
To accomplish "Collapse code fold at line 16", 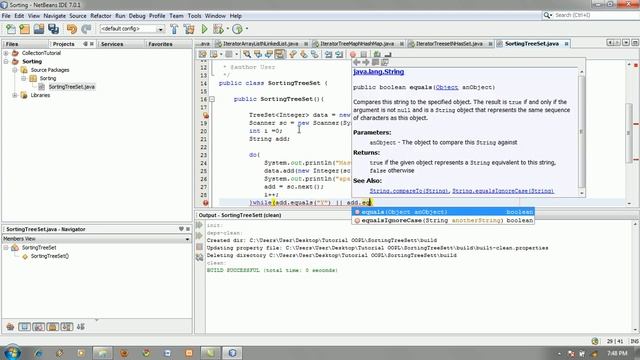I will [x=212, y=99].
